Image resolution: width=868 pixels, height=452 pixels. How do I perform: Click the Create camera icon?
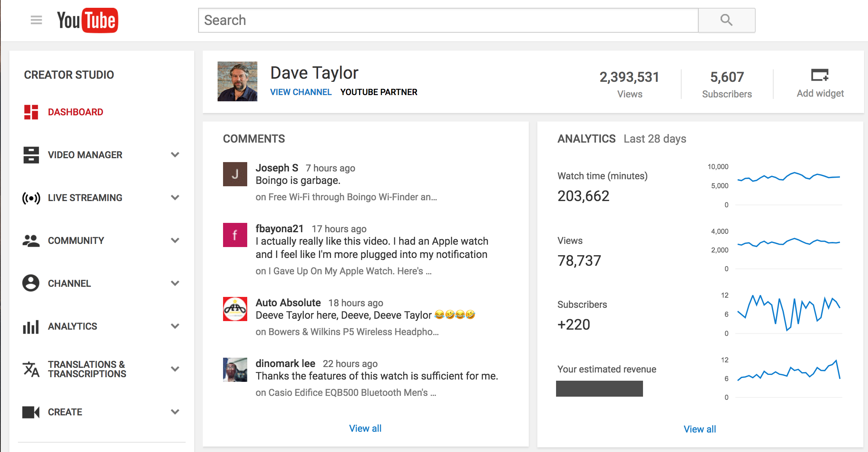31,412
